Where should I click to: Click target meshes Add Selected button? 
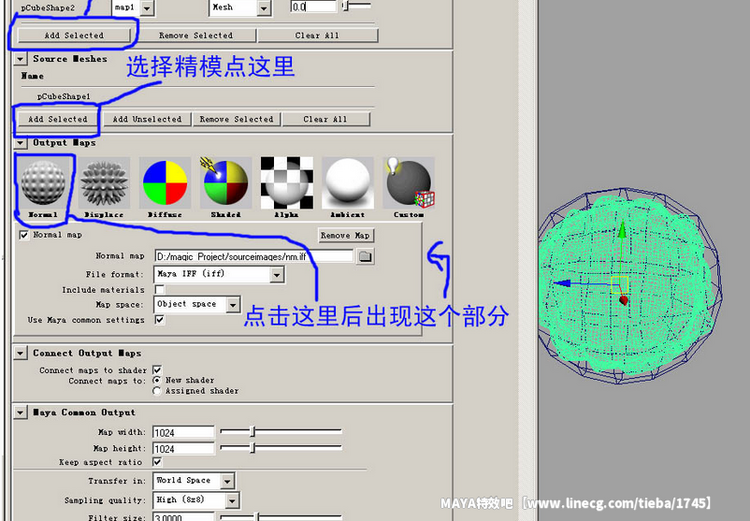(74, 35)
